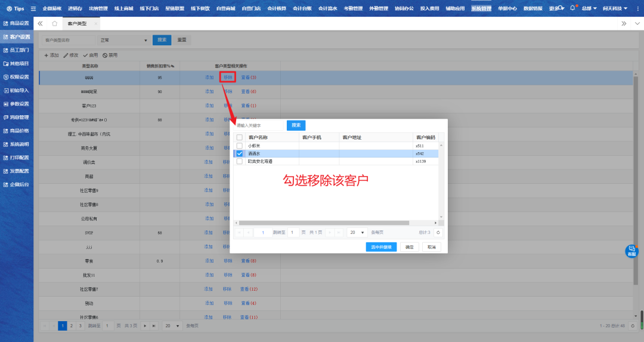Click the 选中并继续 button in dialog
Screen dimensions: 644x342
pos(381,247)
